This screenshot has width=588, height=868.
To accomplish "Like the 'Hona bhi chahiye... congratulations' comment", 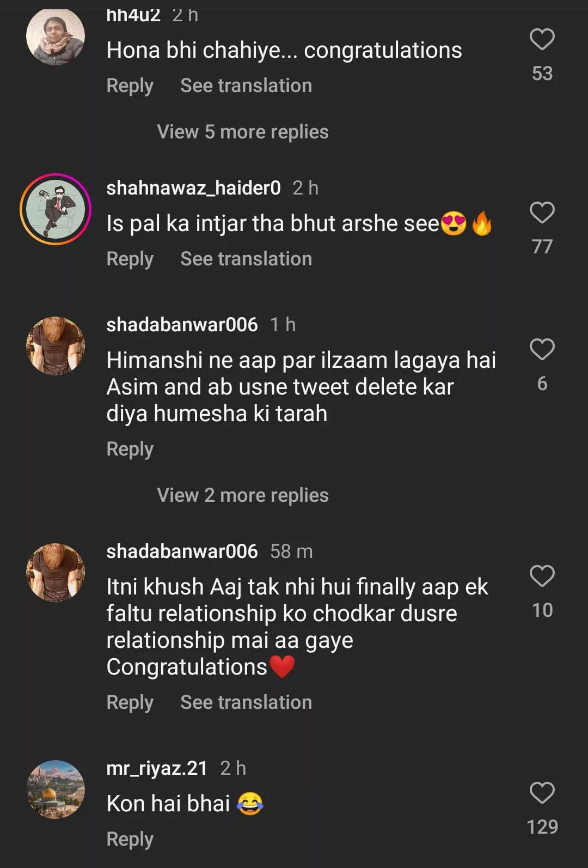I will pyautogui.click(x=542, y=40).
